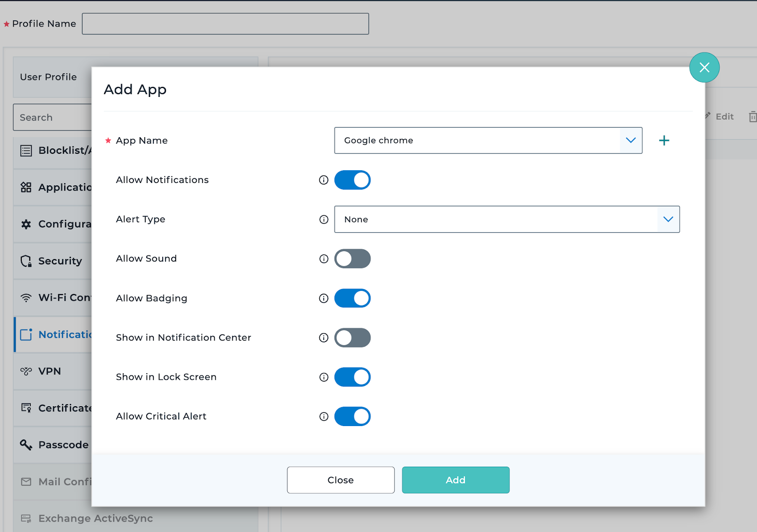Screen dimensions: 757x532
Task: Click the None value in Alert Type
Action: [356, 219]
